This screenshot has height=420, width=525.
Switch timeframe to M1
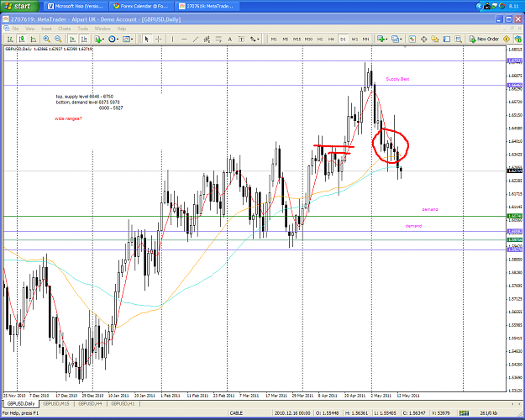point(274,39)
